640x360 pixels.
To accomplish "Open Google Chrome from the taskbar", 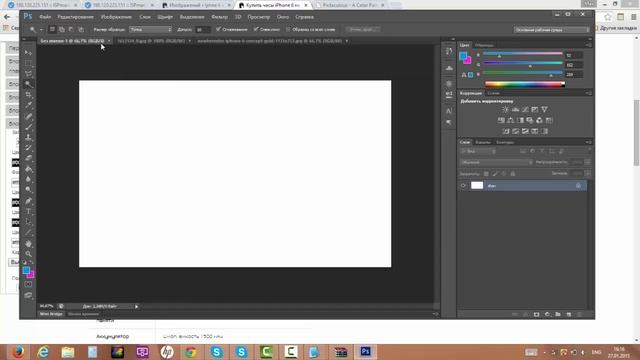I will 191,352.
